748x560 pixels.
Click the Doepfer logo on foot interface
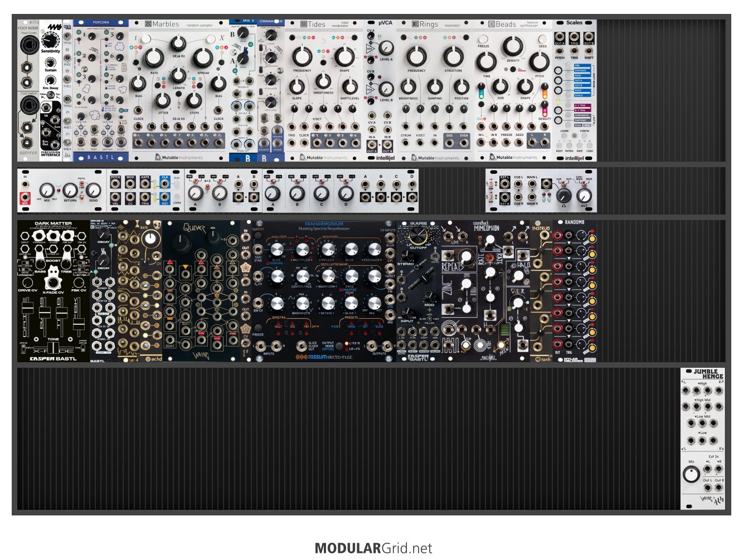(28, 153)
